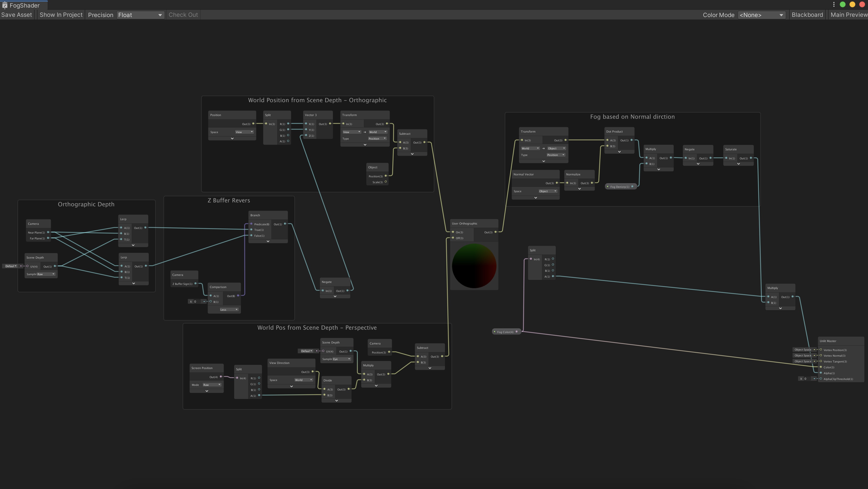Click the Branch node Out(1) port
This screenshot has width=868, height=489.
tap(285, 224)
